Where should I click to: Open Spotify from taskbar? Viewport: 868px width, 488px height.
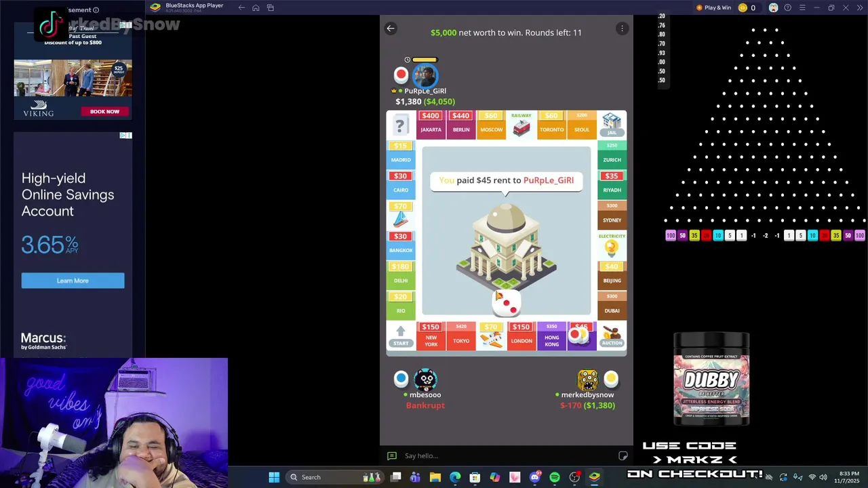pos(555,477)
